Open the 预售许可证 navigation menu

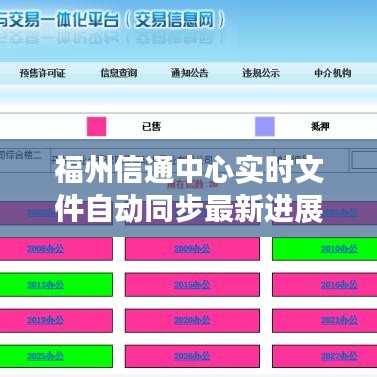pos(42,73)
